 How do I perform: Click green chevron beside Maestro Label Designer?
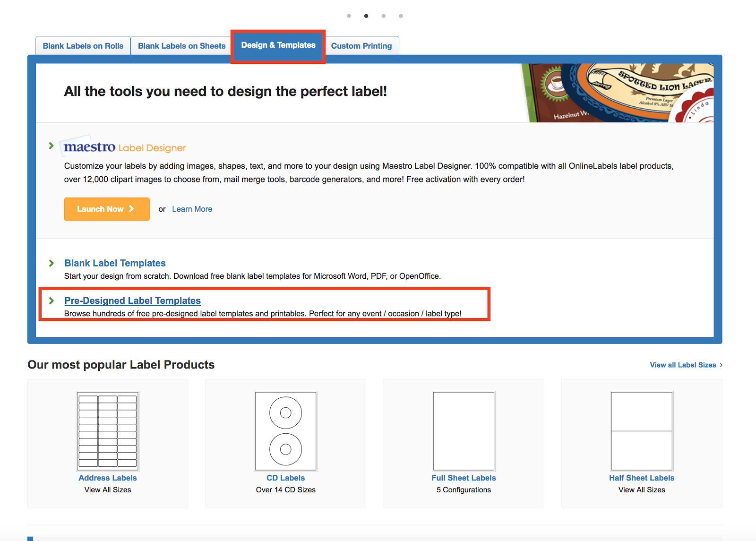(51, 146)
